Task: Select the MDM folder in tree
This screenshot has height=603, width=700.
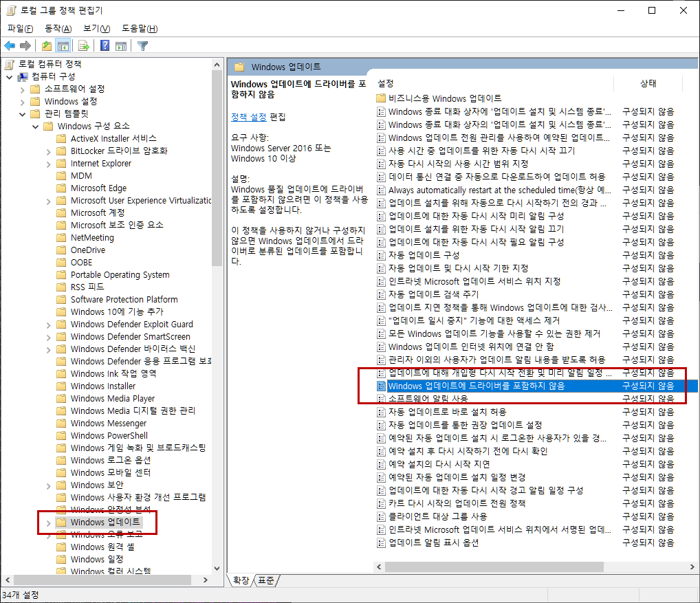Action: 81,176
